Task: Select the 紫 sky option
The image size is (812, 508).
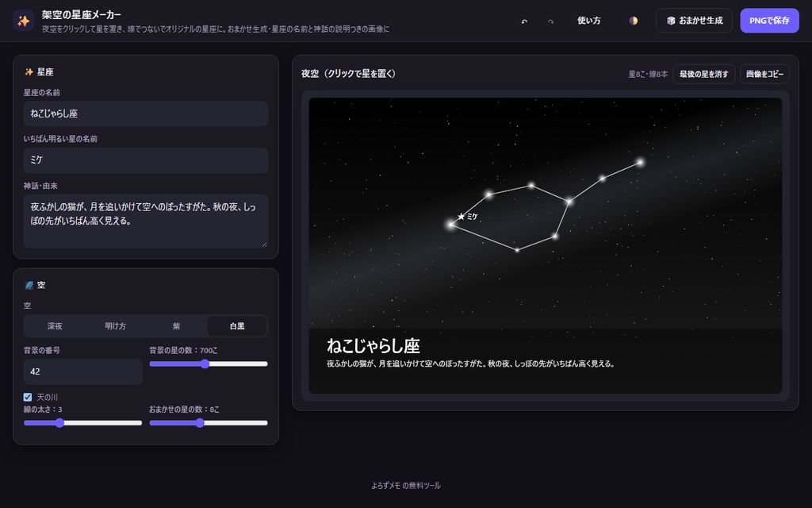Action: pos(176,326)
